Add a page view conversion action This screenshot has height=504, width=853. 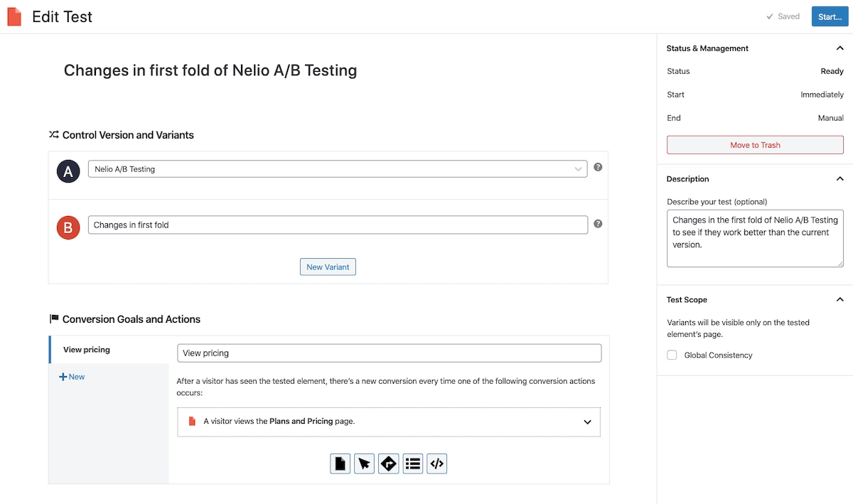pyautogui.click(x=340, y=464)
